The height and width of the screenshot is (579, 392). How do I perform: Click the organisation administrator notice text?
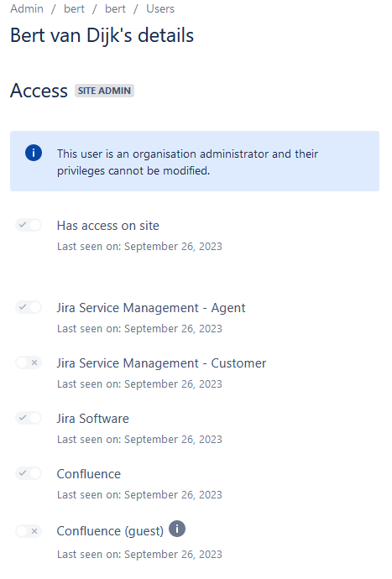[x=187, y=162]
